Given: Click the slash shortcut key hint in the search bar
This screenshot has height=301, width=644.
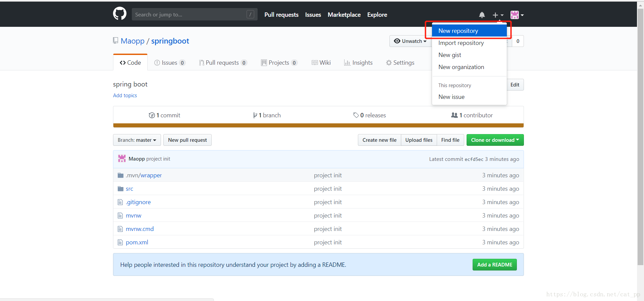Looking at the screenshot, I should click(250, 14).
